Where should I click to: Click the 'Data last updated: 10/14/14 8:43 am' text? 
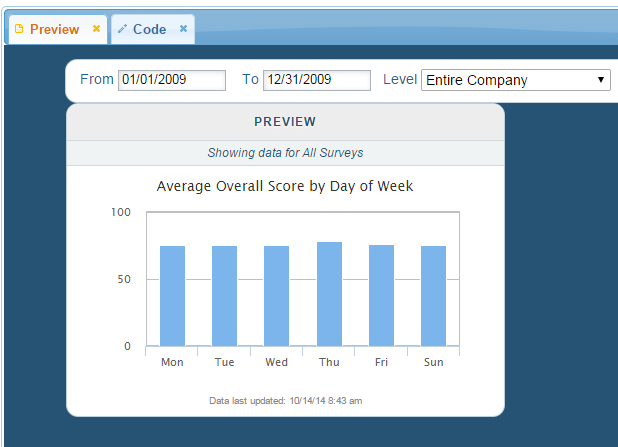point(285,401)
